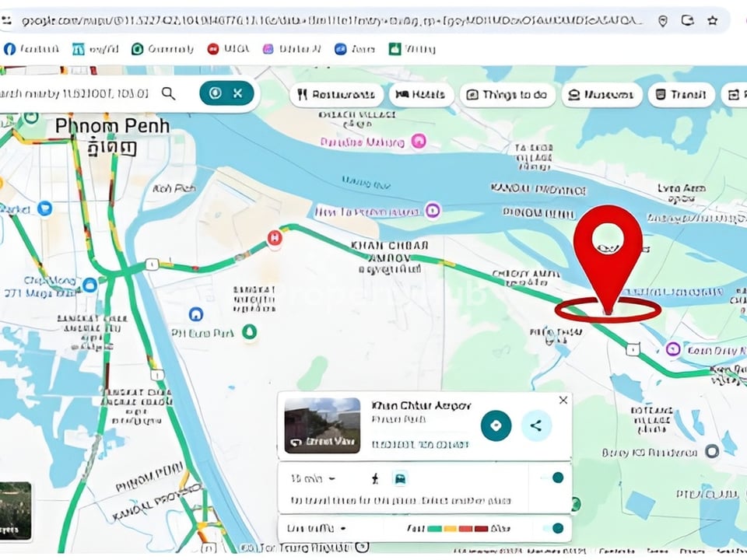
Task: Clear the search with the X icon
Action: coord(238,93)
